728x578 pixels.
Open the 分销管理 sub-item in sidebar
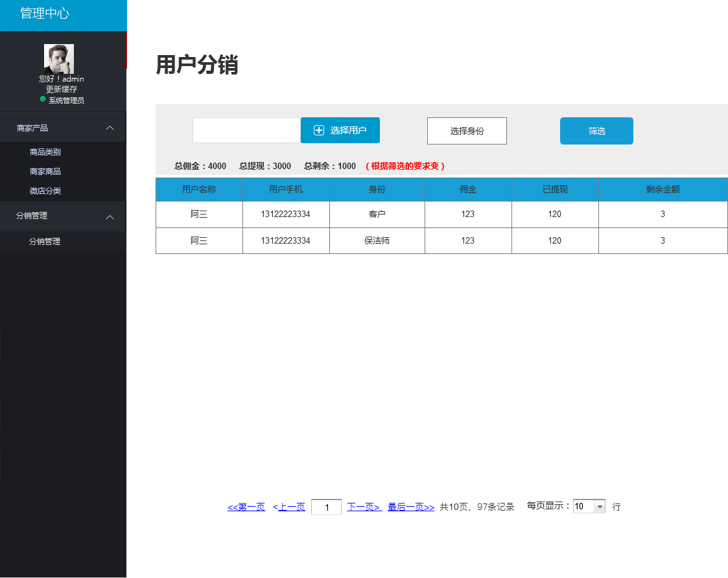tap(45, 242)
